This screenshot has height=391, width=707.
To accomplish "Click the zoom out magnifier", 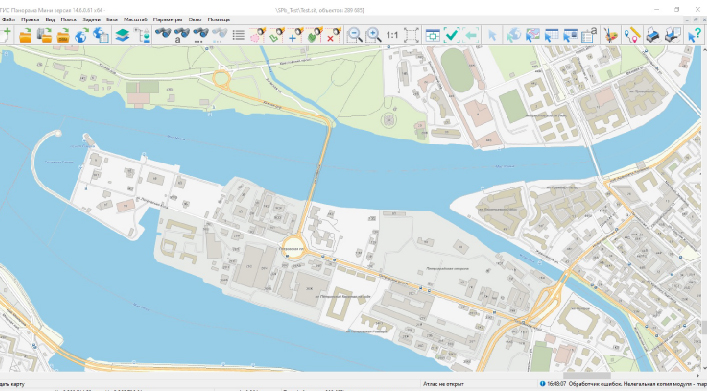I will pyautogui.click(x=355, y=35).
